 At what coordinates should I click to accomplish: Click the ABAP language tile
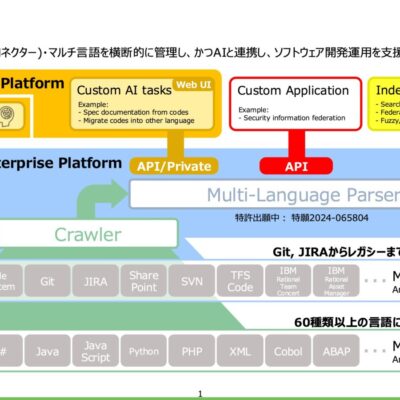(336, 351)
